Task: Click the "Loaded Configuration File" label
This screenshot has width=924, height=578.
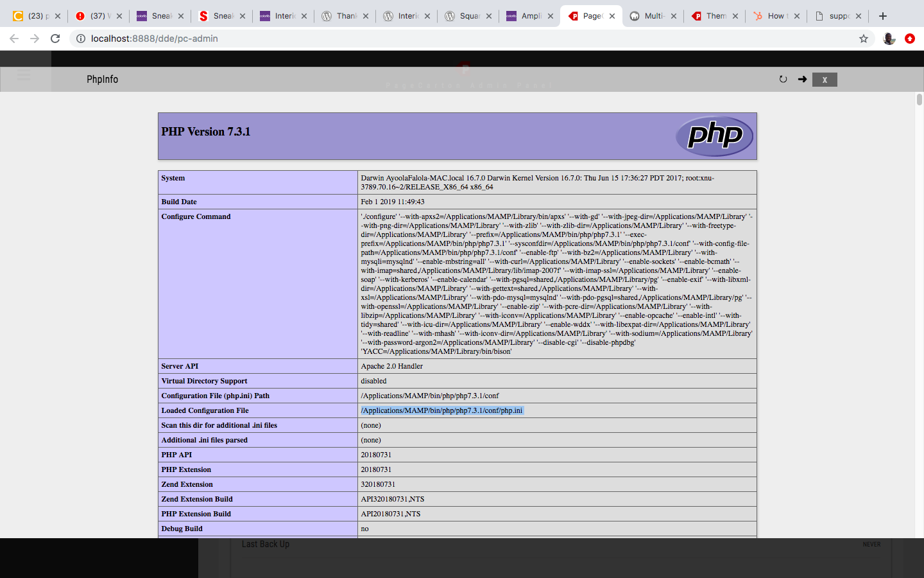Action: 205,410
